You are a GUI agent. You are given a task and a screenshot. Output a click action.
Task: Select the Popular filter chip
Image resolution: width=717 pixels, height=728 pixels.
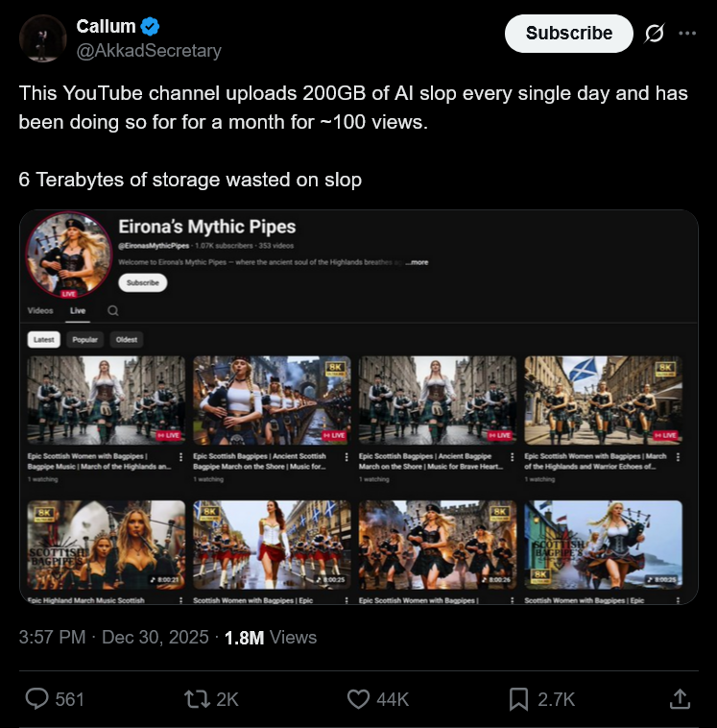coord(84,339)
